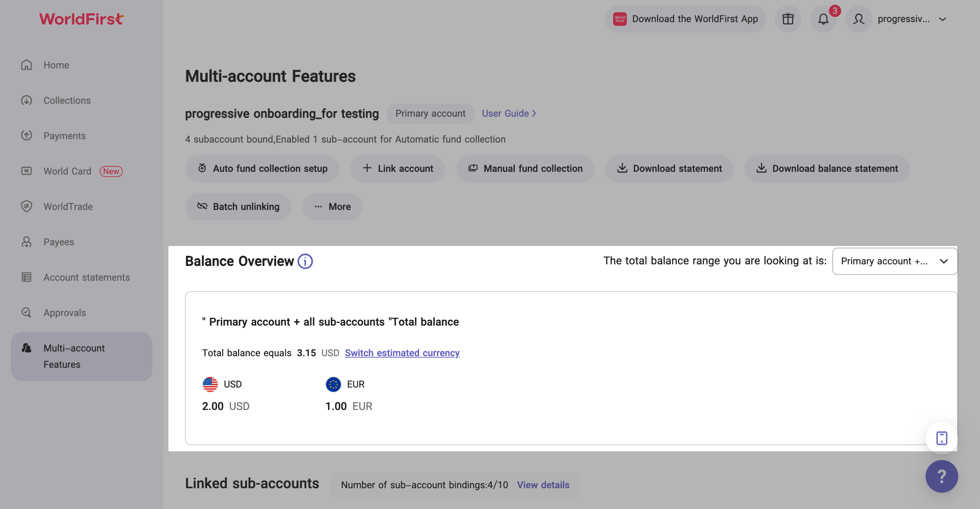Click the user profile avatar icon
The height and width of the screenshot is (509, 980).
coord(858,19)
